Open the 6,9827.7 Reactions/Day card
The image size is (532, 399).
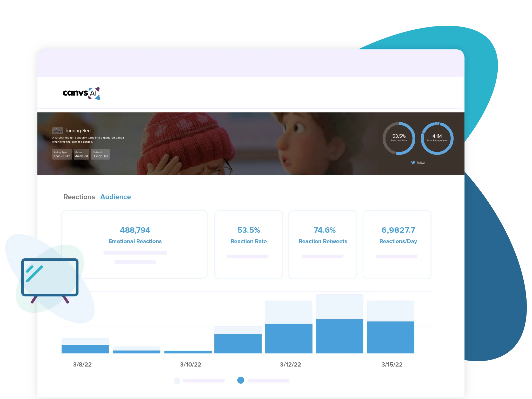pos(397,245)
